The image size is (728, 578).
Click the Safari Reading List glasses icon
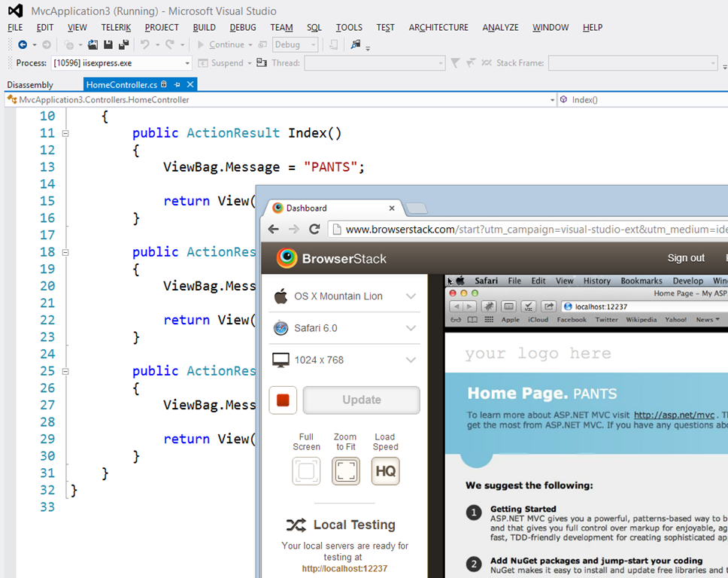tap(456, 320)
